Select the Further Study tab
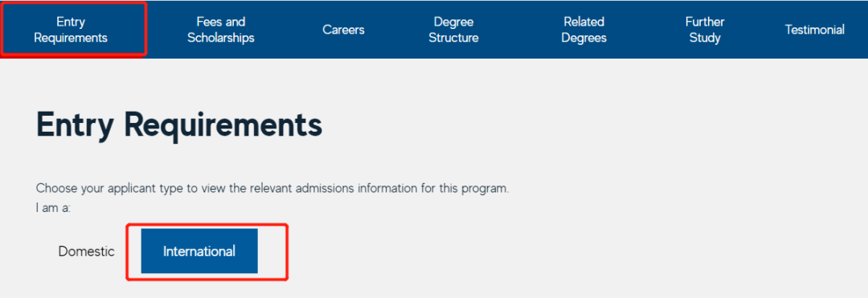Image resolution: width=868 pixels, height=298 pixels. click(x=705, y=30)
